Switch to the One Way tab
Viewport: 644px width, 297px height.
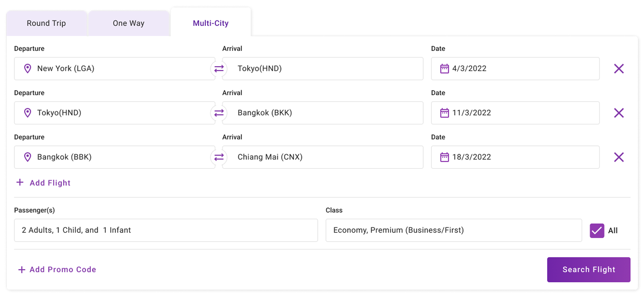pyautogui.click(x=128, y=23)
